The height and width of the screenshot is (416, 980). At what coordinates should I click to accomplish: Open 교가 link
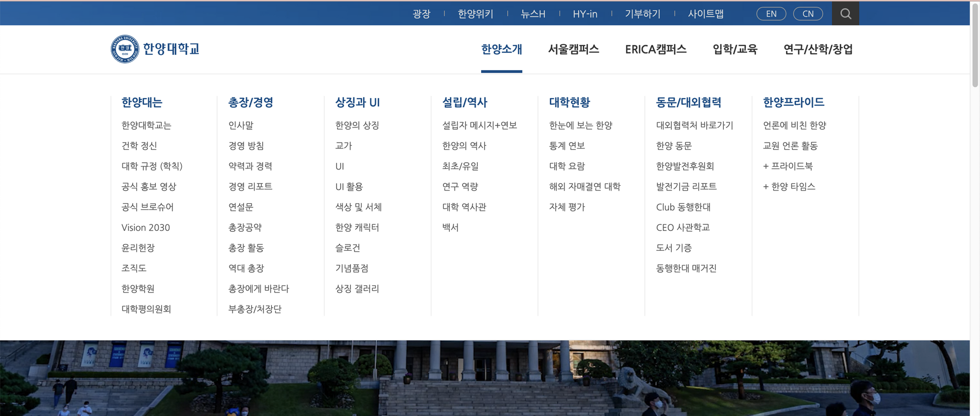343,146
